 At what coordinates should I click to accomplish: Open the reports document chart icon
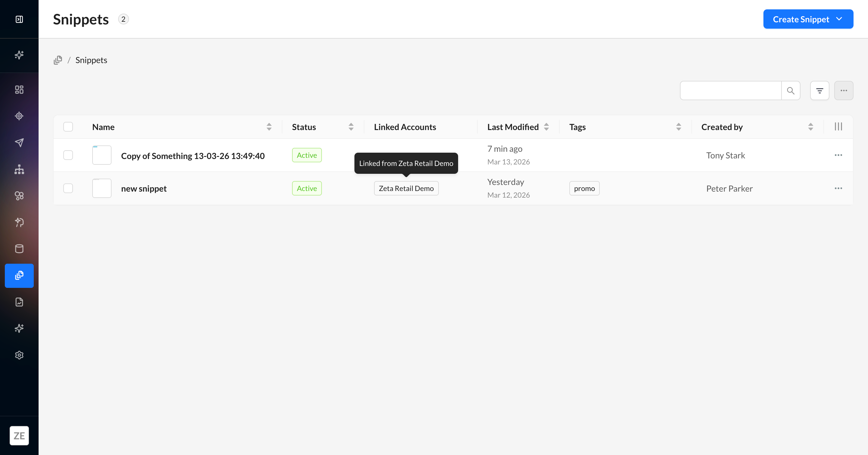tap(19, 302)
